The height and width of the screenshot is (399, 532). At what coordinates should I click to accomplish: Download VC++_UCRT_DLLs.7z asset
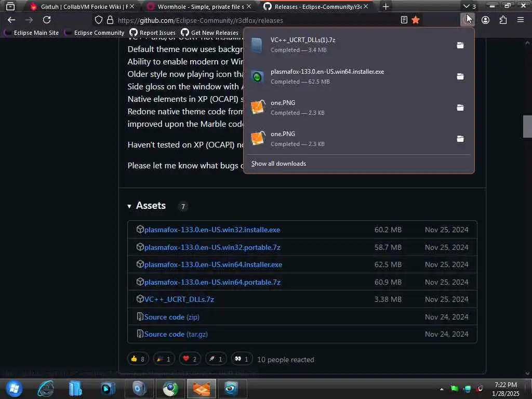[x=179, y=300]
